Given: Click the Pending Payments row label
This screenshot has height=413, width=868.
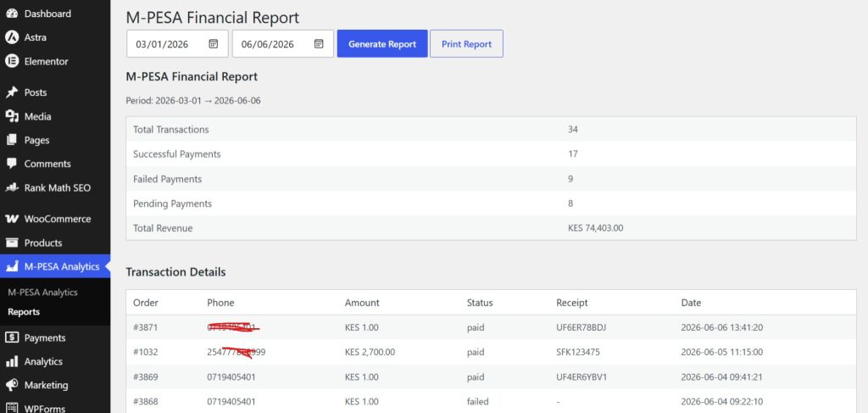Looking at the screenshot, I should click(x=172, y=204).
